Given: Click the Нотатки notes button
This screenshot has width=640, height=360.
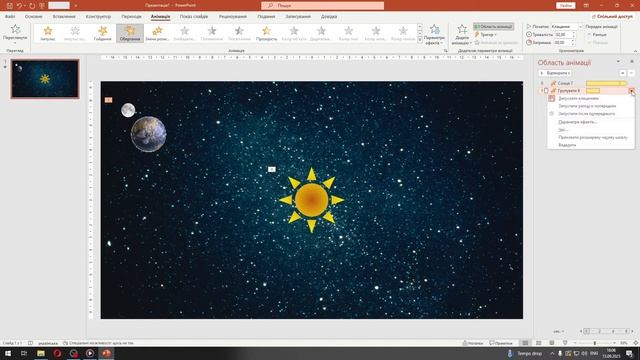Looking at the screenshot, I should coord(473,343).
